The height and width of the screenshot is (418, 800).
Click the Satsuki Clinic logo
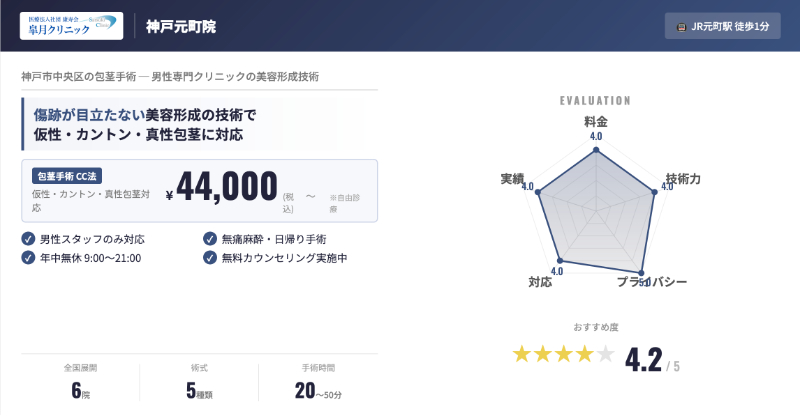[x=72, y=26]
